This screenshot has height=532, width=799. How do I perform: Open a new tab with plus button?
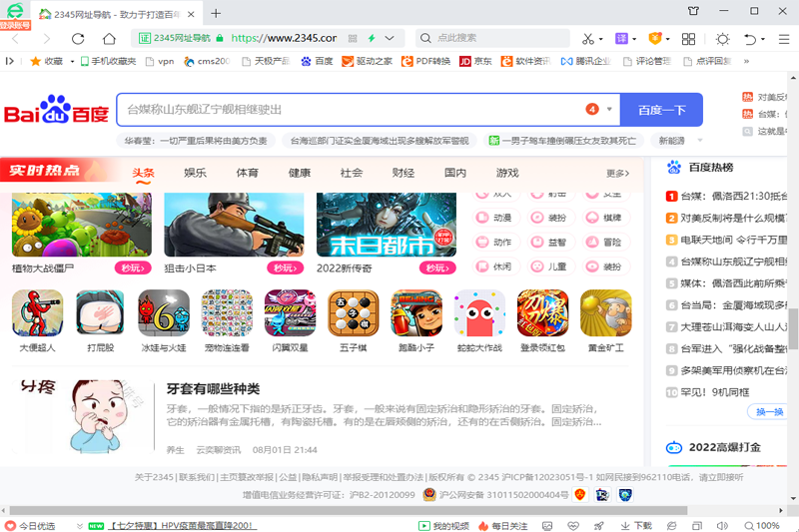tap(216, 14)
